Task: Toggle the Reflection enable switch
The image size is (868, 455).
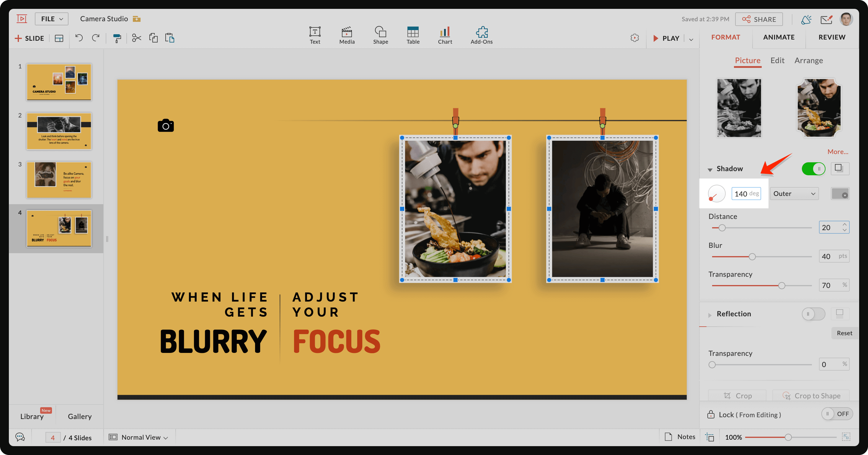Action: pos(813,313)
